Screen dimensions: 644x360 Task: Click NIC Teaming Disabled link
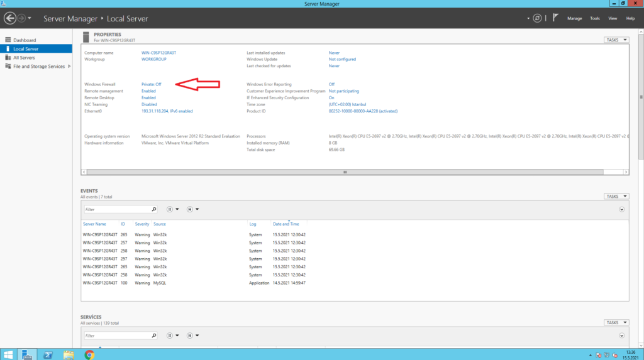pos(149,104)
